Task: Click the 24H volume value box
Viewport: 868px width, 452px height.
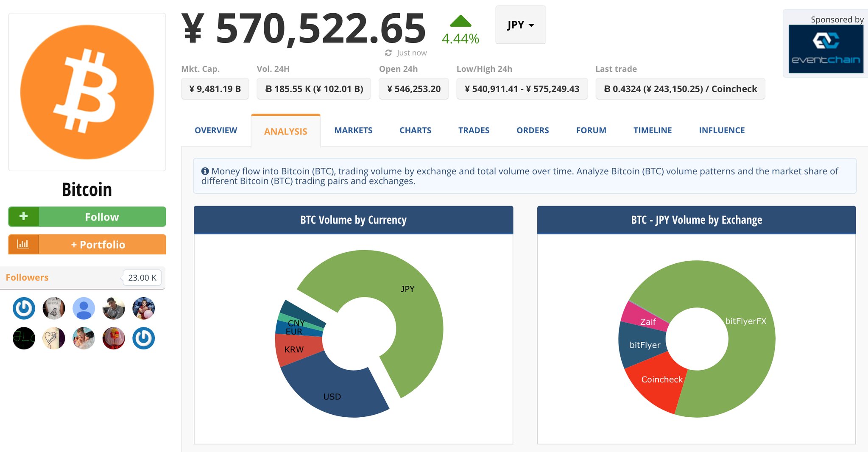Action: [x=314, y=89]
